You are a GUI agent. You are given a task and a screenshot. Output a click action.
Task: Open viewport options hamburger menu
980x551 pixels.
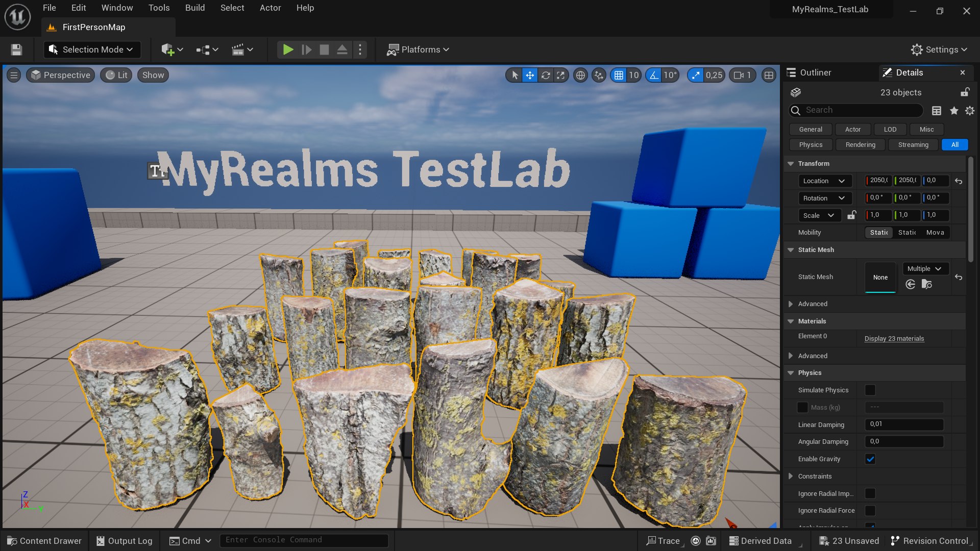pyautogui.click(x=14, y=76)
